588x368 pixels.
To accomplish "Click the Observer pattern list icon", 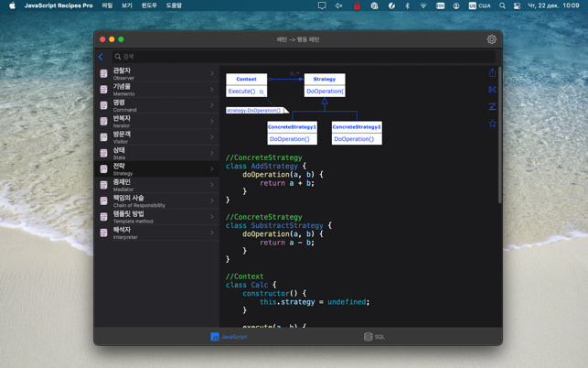I will pos(104,74).
